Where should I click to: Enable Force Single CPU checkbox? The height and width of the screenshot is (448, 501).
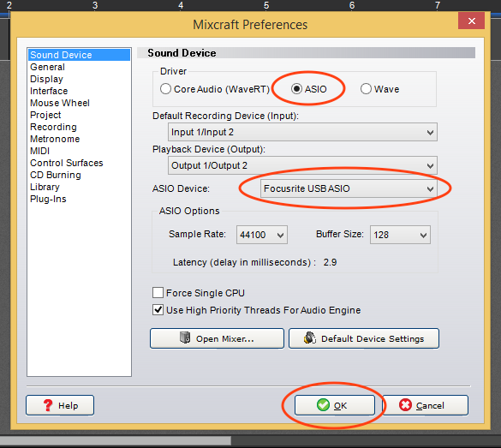[158, 292]
